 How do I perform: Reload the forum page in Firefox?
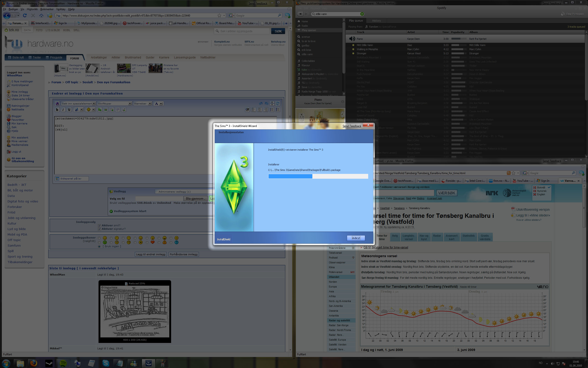click(25, 15)
